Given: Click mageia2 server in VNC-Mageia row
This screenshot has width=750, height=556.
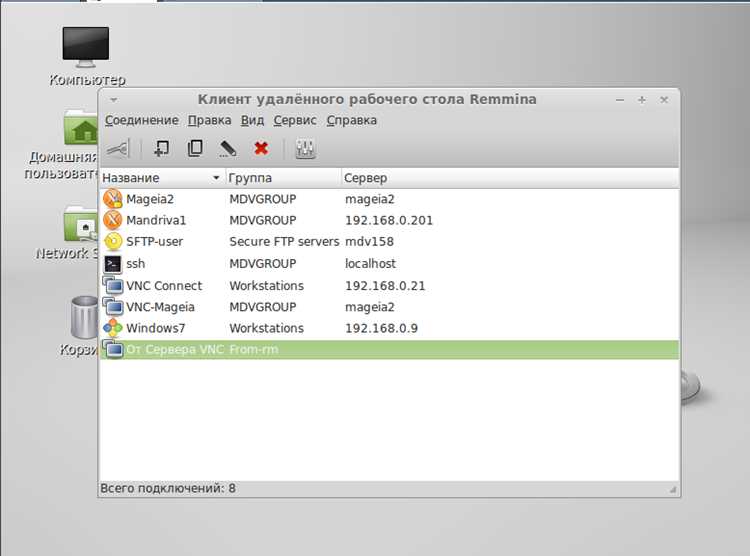Looking at the screenshot, I should point(370,307).
